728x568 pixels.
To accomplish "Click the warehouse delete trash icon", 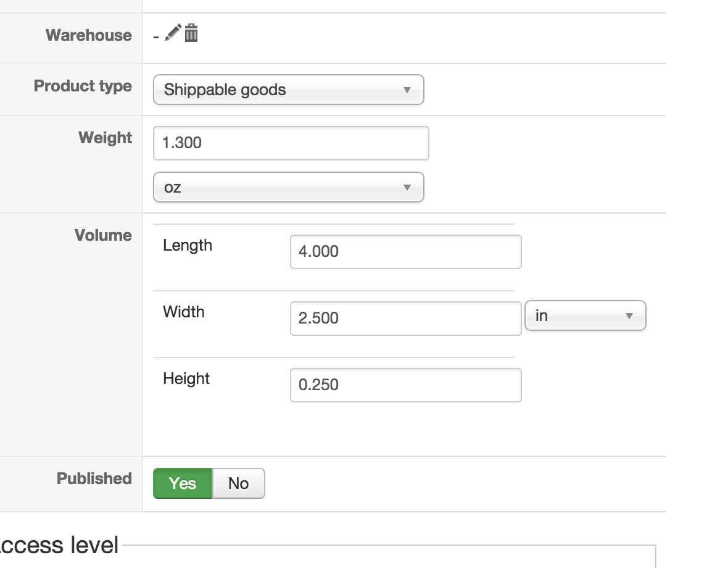I will tap(191, 32).
